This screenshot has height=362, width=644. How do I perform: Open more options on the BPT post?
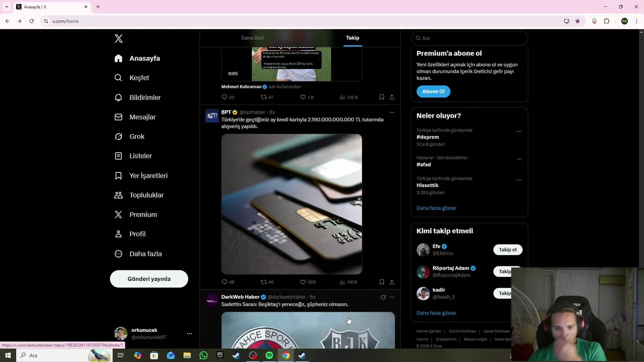(x=392, y=112)
